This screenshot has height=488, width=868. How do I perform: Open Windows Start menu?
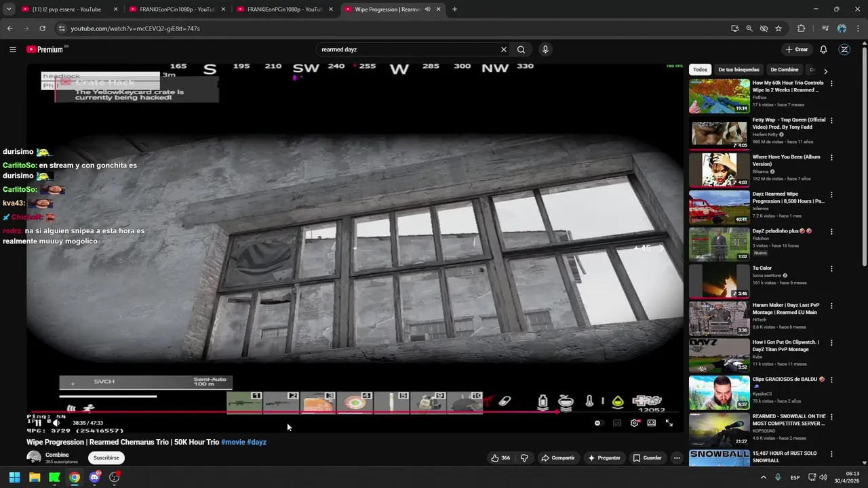tap(14, 477)
